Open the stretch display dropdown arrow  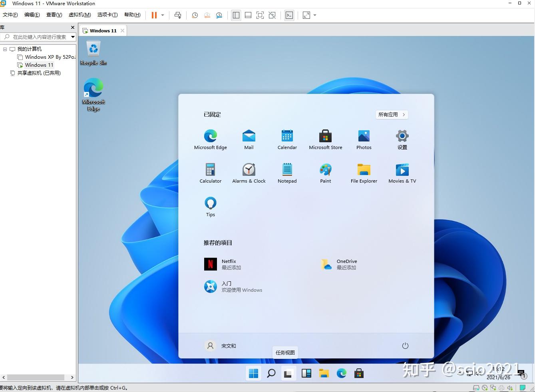click(315, 15)
